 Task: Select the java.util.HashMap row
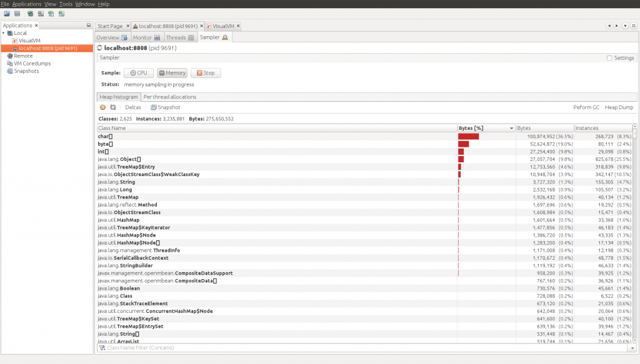pos(364,220)
